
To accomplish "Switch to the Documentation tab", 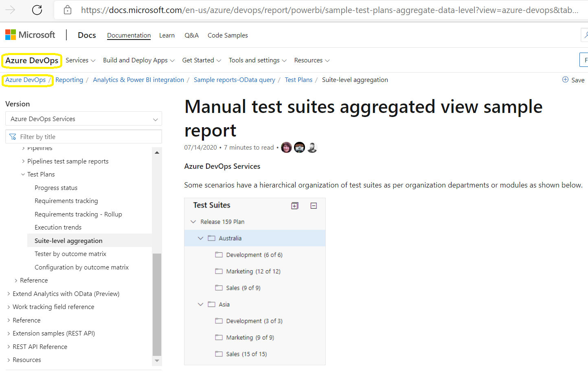I will (129, 35).
